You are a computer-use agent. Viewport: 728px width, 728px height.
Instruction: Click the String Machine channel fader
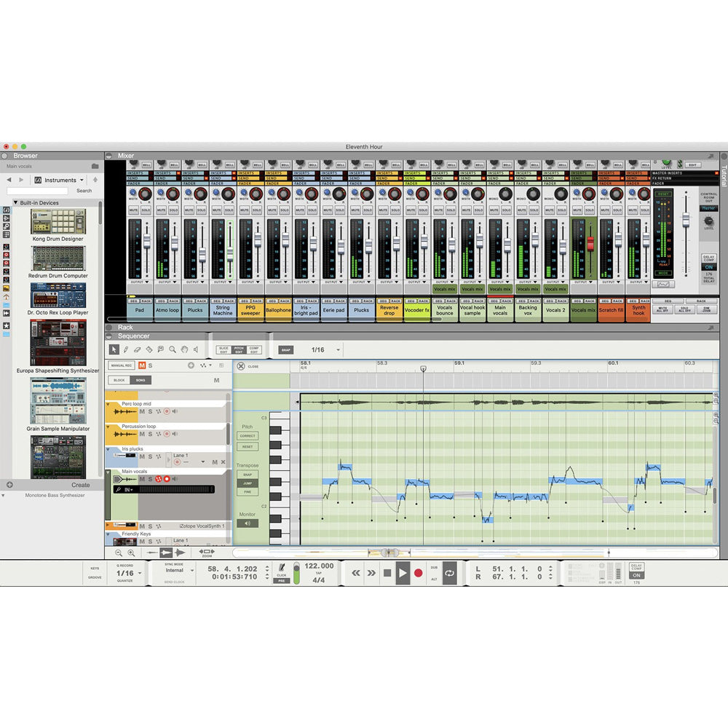coord(229,253)
